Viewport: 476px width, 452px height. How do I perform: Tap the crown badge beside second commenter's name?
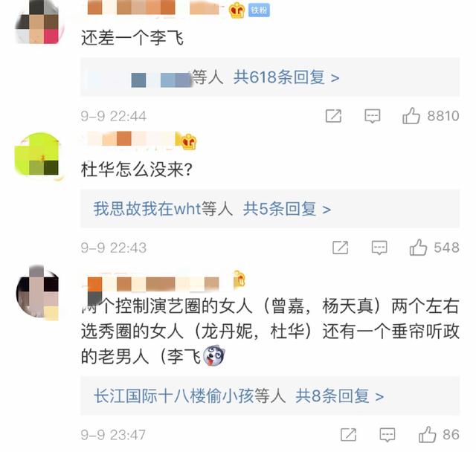coord(188,142)
